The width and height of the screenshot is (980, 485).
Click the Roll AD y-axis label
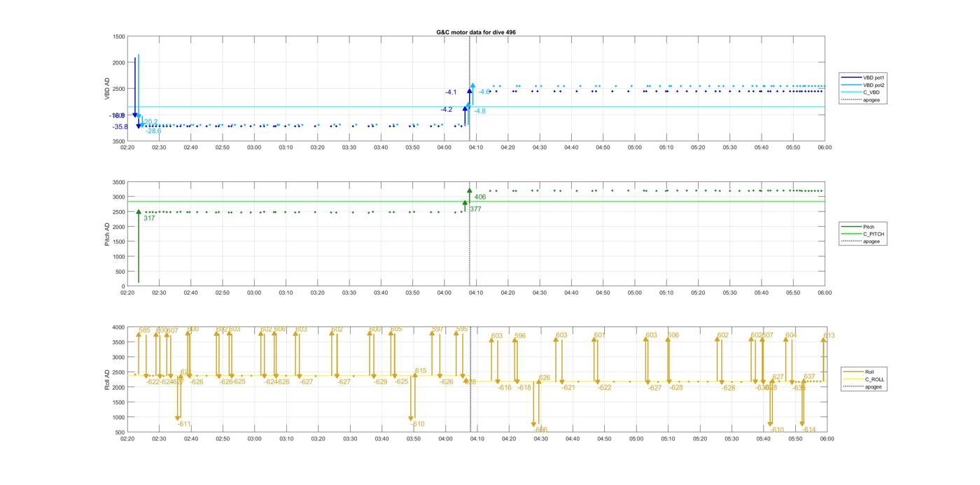(107, 379)
